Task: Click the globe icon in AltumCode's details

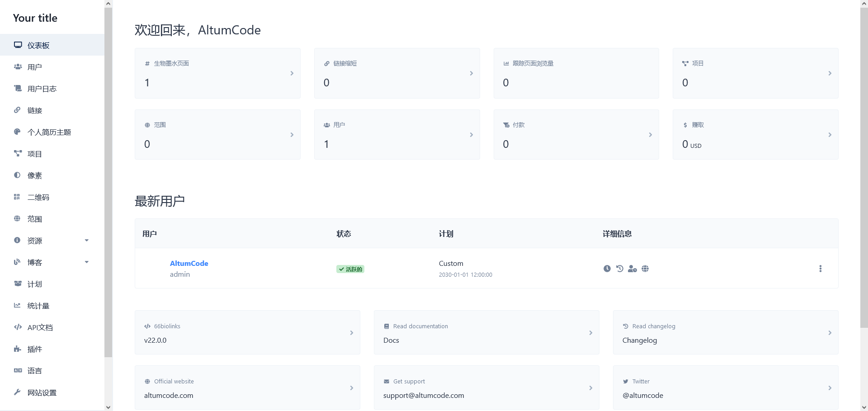Action: click(645, 269)
